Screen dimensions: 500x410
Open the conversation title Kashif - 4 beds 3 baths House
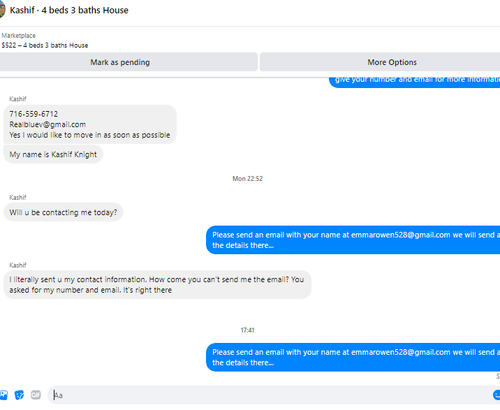(x=69, y=10)
